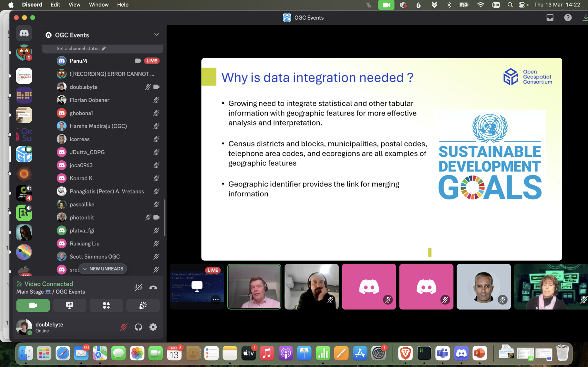Open the shared presentation slide view
Screen dimensions: 588x367
tap(381, 159)
